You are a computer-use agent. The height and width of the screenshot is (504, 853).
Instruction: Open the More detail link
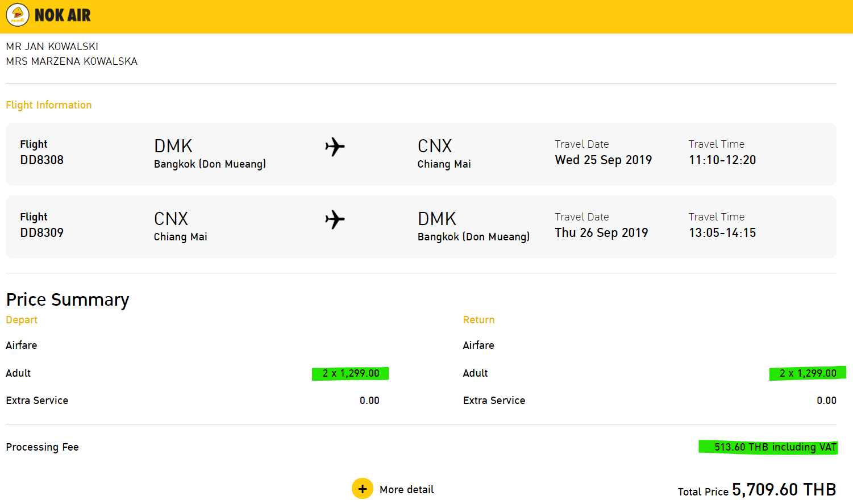tap(406, 489)
